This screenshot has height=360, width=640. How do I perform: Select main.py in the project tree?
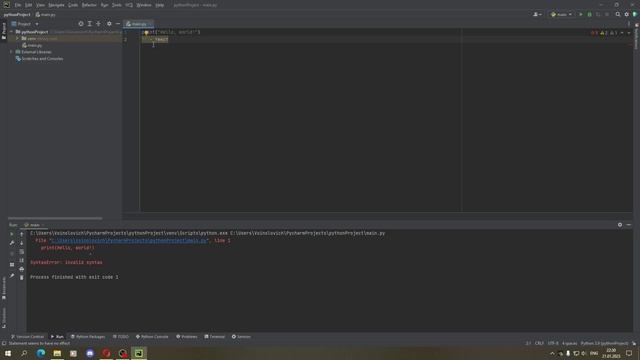coord(33,45)
